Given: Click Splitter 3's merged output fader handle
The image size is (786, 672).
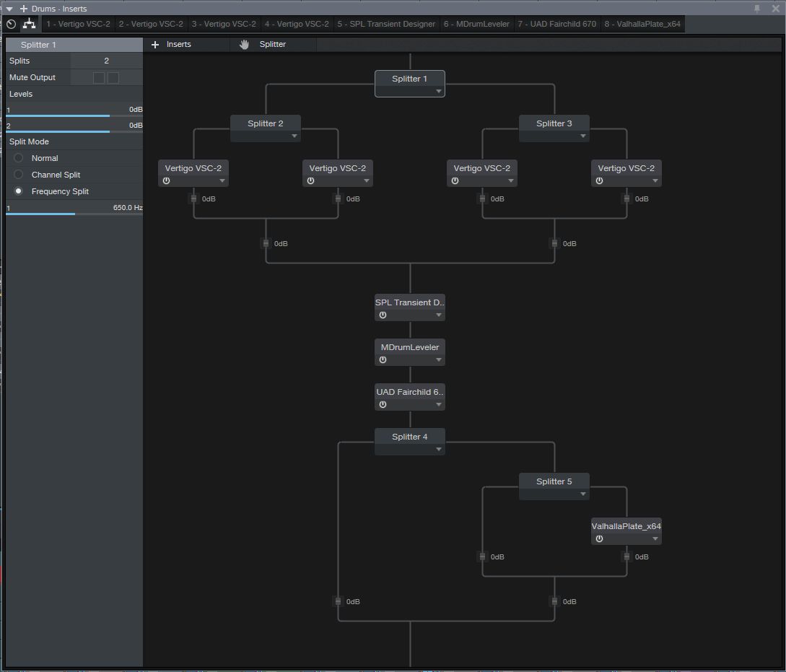Looking at the screenshot, I should 554,243.
